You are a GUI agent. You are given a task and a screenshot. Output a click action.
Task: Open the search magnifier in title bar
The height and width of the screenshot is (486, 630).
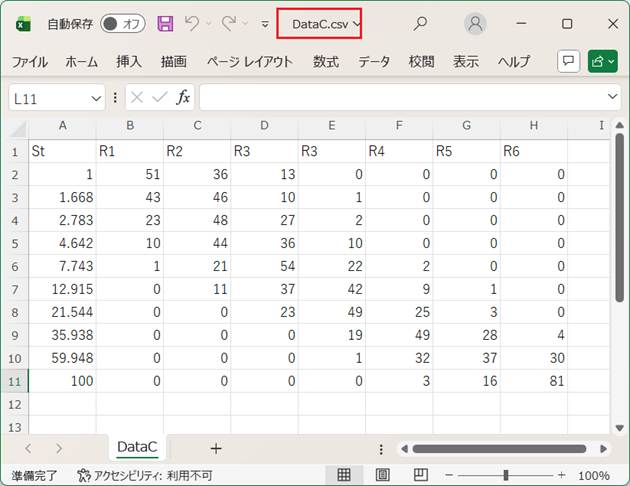click(x=421, y=23)
